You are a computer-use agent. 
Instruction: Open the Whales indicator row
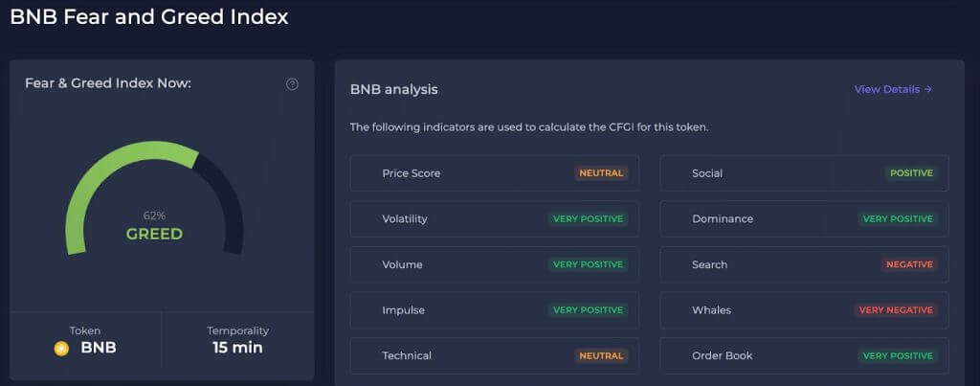click(804, 310)
